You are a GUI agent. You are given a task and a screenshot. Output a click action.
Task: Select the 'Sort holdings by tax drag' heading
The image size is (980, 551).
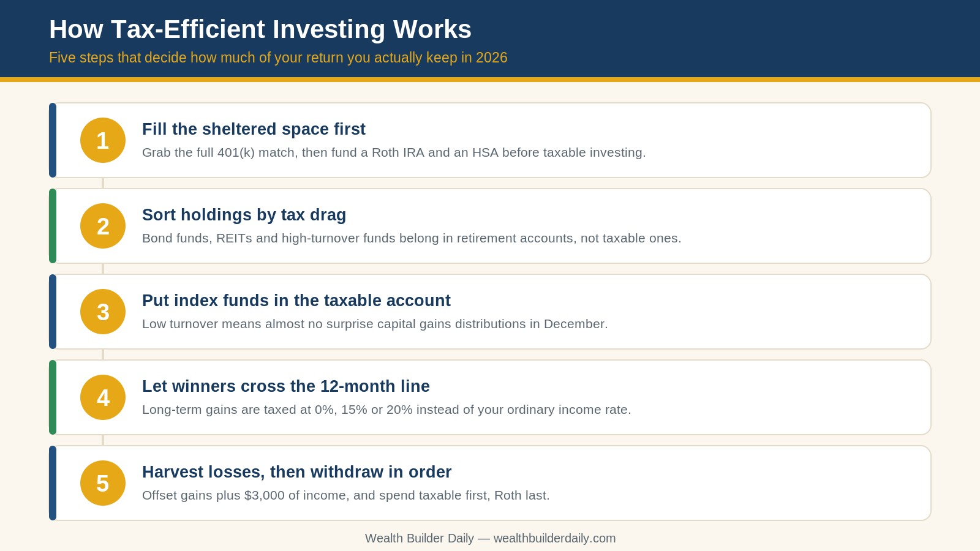point(244,215)
